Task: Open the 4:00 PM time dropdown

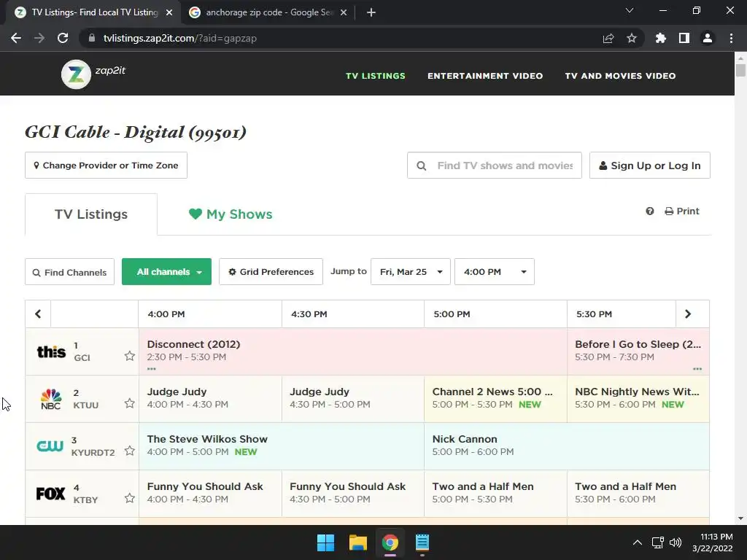Action: [x=495, y=272]
